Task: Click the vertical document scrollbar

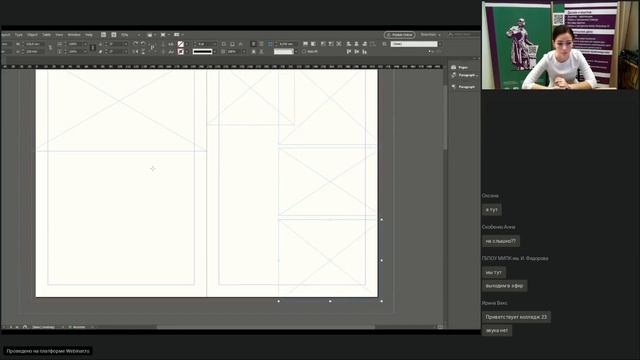Action: pos(445,118)
